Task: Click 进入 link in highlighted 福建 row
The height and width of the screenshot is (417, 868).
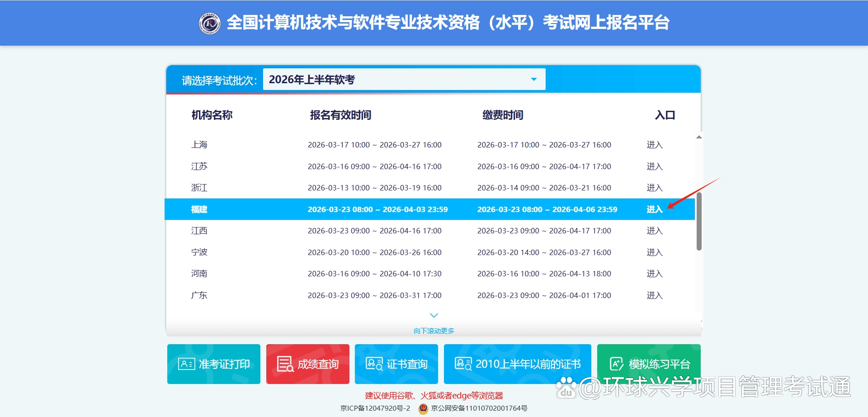Action: coord(654,209)
